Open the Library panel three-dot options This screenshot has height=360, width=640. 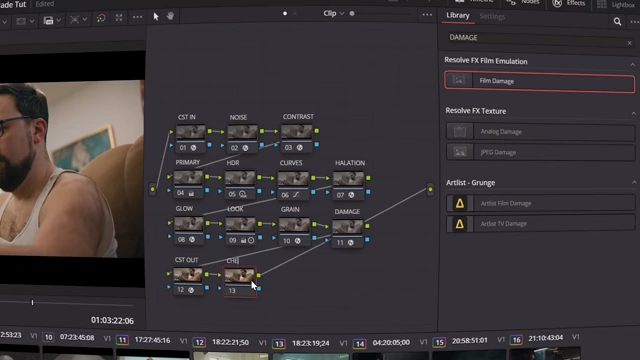tap(634, 22)
